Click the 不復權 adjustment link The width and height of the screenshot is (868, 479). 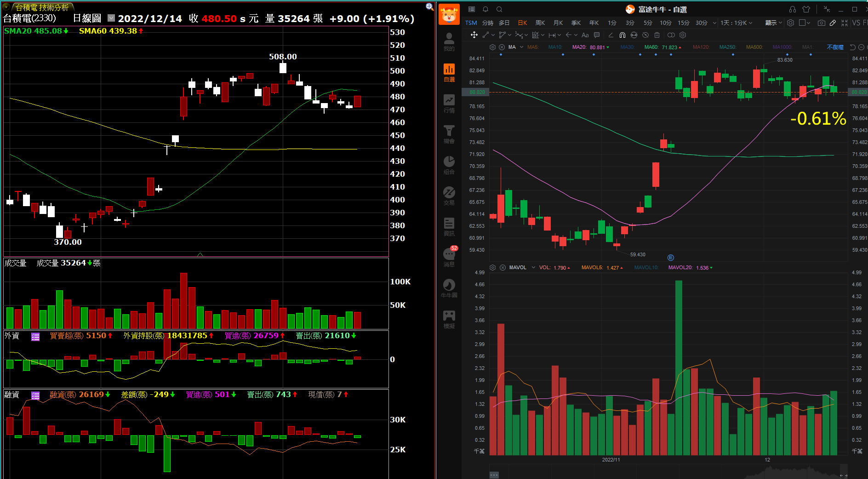point(835,47)
